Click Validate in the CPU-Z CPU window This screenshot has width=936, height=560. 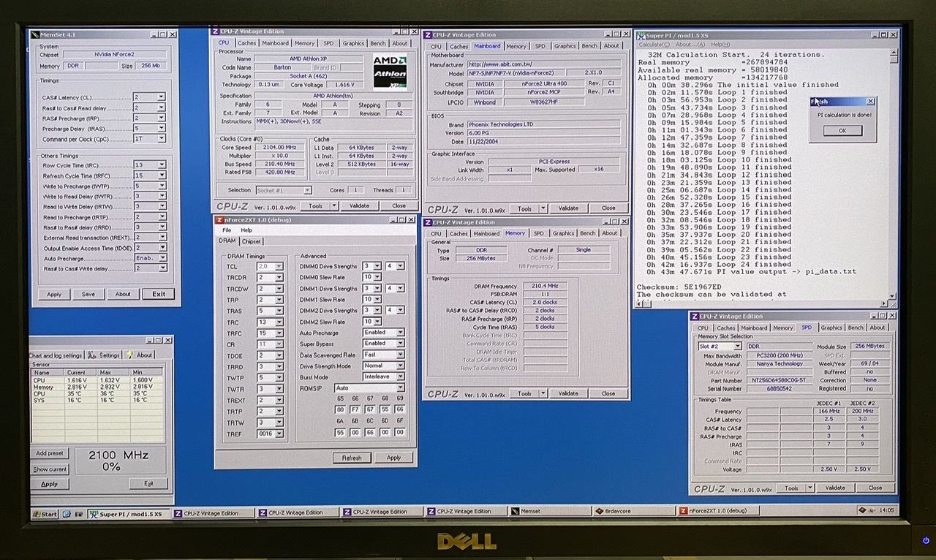(x=359, y=205)
